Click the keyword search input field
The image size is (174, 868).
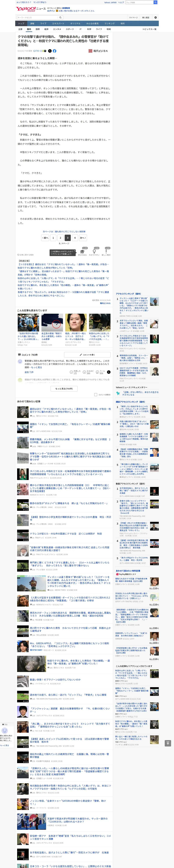tap(38, 18)
